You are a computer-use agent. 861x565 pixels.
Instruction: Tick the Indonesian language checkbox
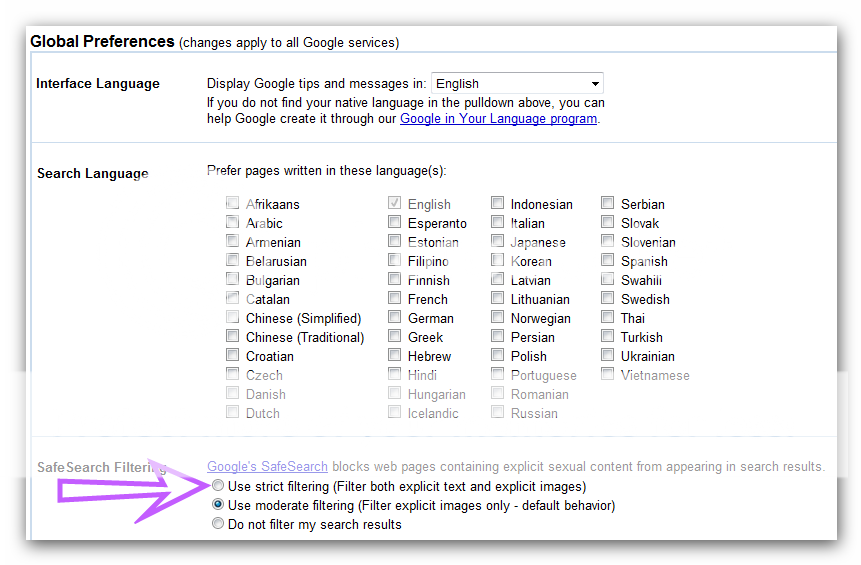tap(498, 204)
